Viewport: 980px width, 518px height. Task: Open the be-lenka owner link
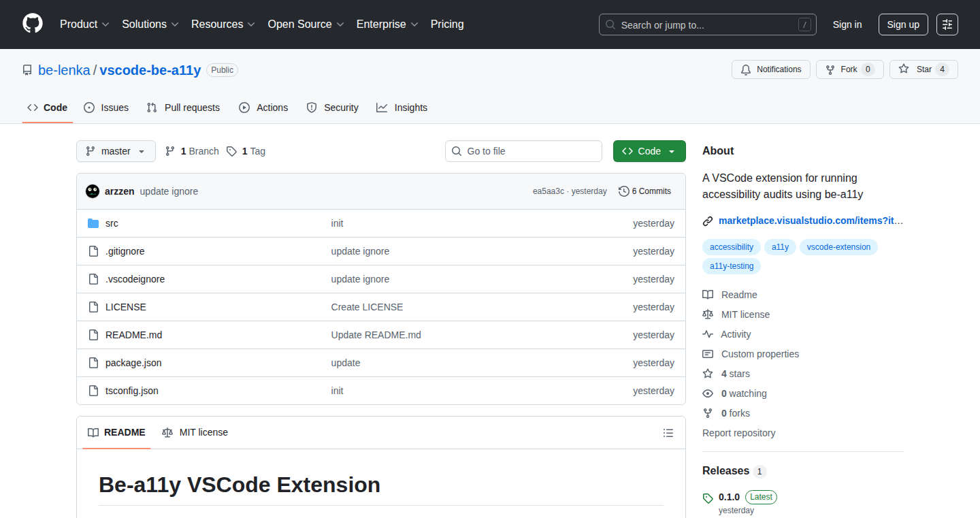(64, 69)
